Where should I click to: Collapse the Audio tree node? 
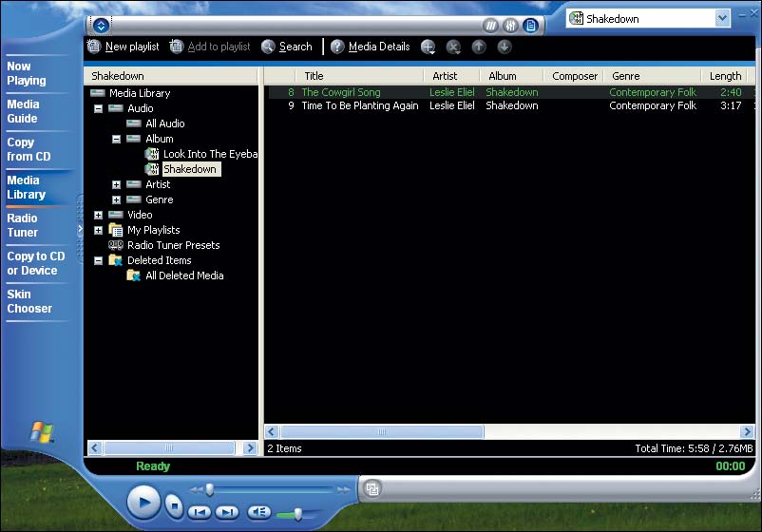[98, 109]
